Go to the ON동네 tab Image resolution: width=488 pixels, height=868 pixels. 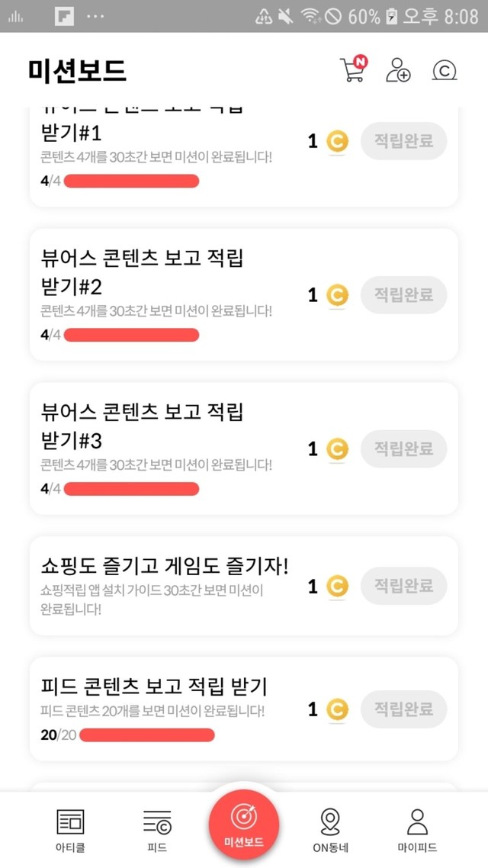329,830
